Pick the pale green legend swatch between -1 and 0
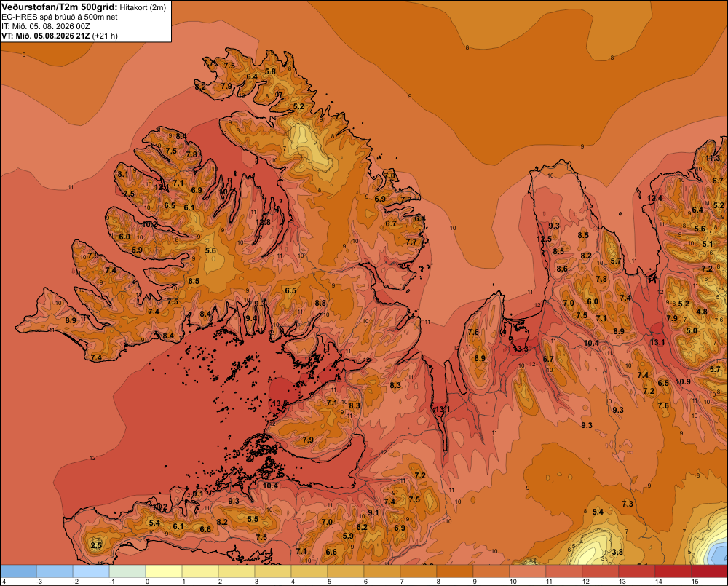The width and height of the screenshot is (728, 586). pos(127,571)
